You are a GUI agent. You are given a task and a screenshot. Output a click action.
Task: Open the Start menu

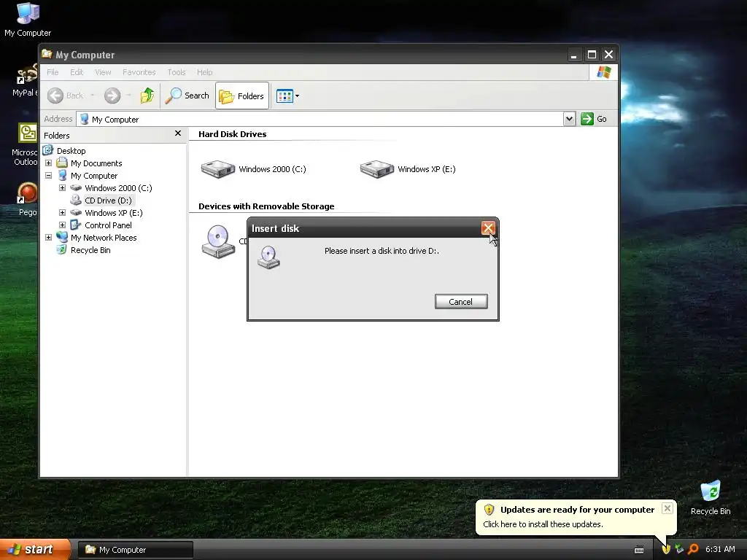35,550
